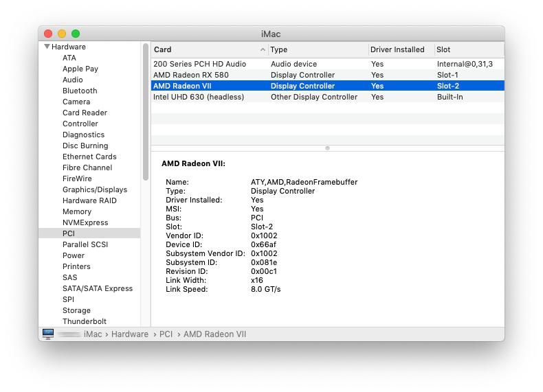Click the split pane divider handle
This screenshot has height=392, width=543.
coord(328,148)
